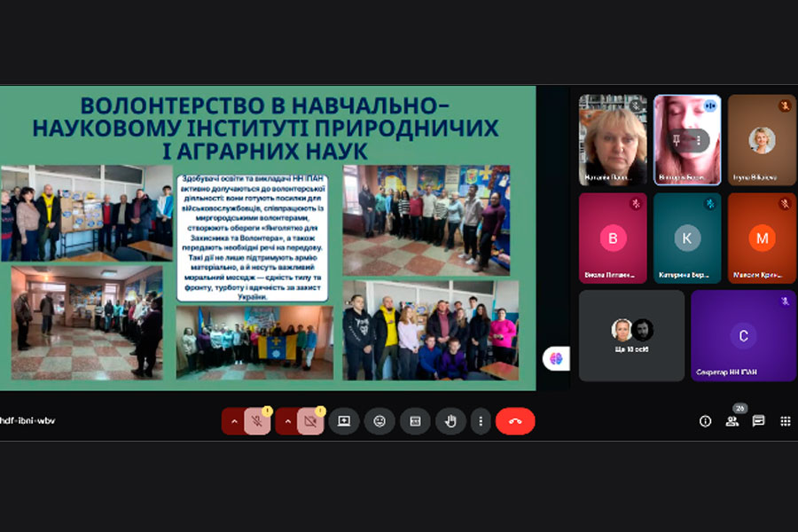Click the Present now screen-share icon
798x532 pixels.
click(344, 421)
